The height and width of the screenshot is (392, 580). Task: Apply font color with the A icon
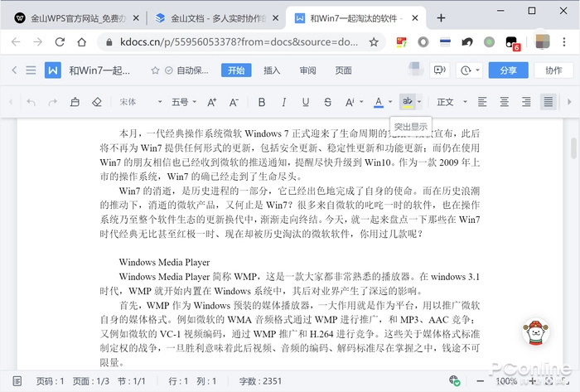click(x=379, y=102)
